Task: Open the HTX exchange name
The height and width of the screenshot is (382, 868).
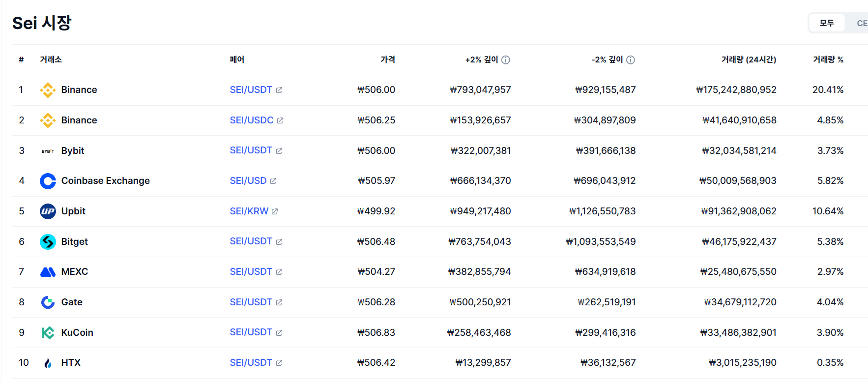Action: (x=71, y=363)
